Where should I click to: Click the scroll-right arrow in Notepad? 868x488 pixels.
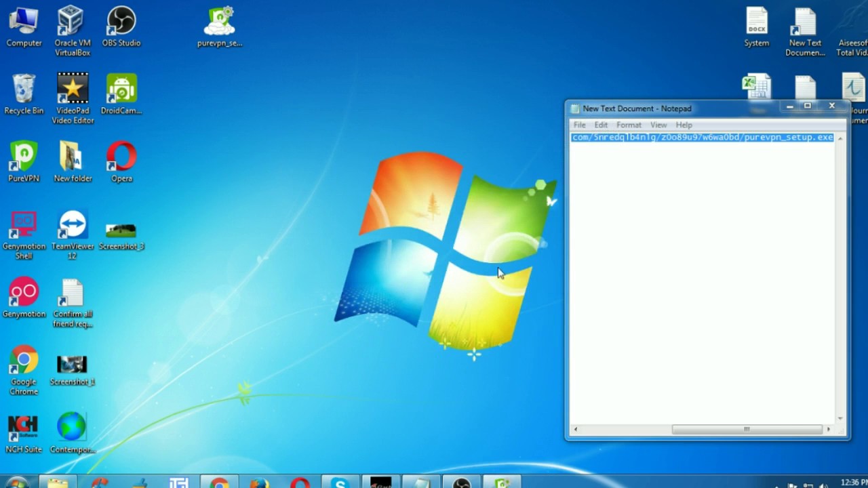829,429
